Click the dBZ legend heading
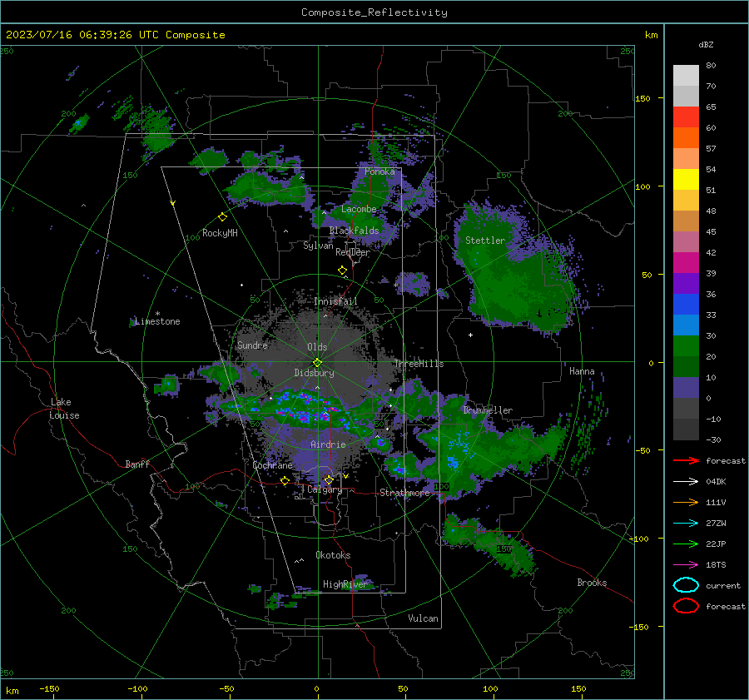 (706, 44)
